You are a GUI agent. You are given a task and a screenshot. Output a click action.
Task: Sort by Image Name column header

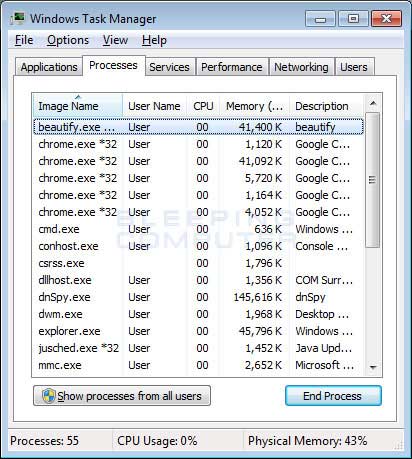(x=78, y=106)
